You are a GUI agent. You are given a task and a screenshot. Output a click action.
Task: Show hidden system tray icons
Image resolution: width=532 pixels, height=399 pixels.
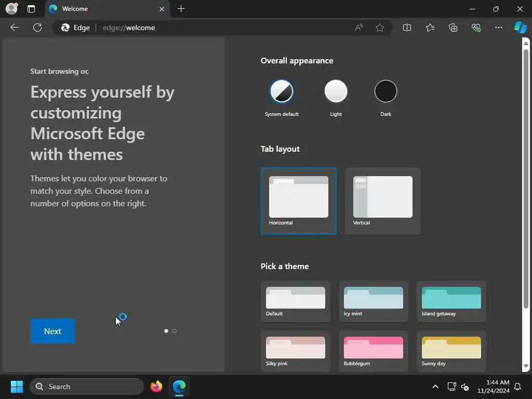[x=435, y=387]
